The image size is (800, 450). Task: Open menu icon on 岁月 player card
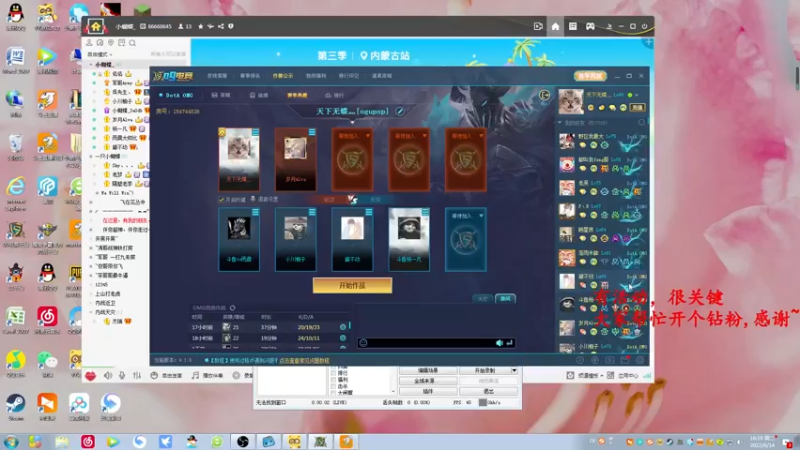[x=312, y=132]
